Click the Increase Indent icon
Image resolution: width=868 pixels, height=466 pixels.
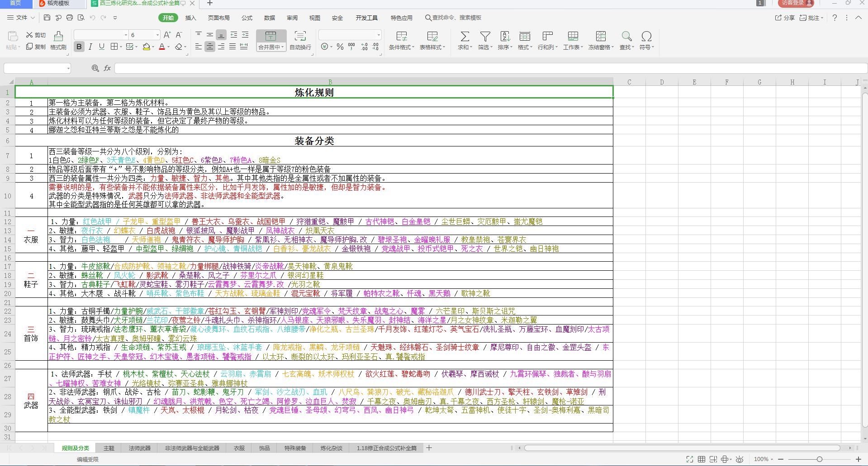click(x=245, y=35)
